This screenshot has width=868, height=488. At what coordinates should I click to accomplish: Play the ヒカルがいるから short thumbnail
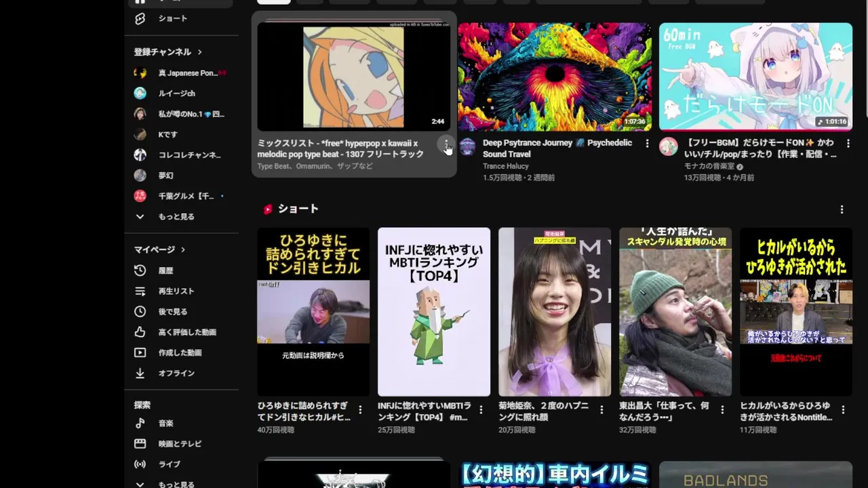(x=796, y=312)
